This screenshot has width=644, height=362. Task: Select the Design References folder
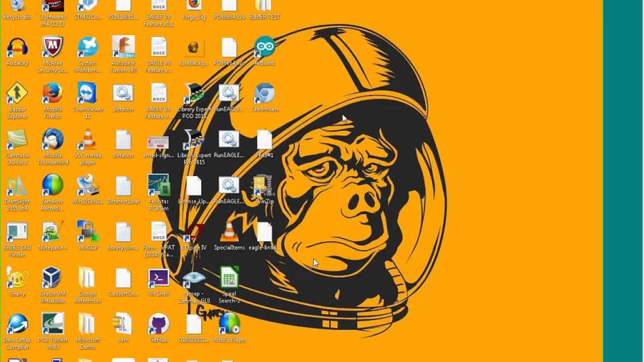coord(88,278)
